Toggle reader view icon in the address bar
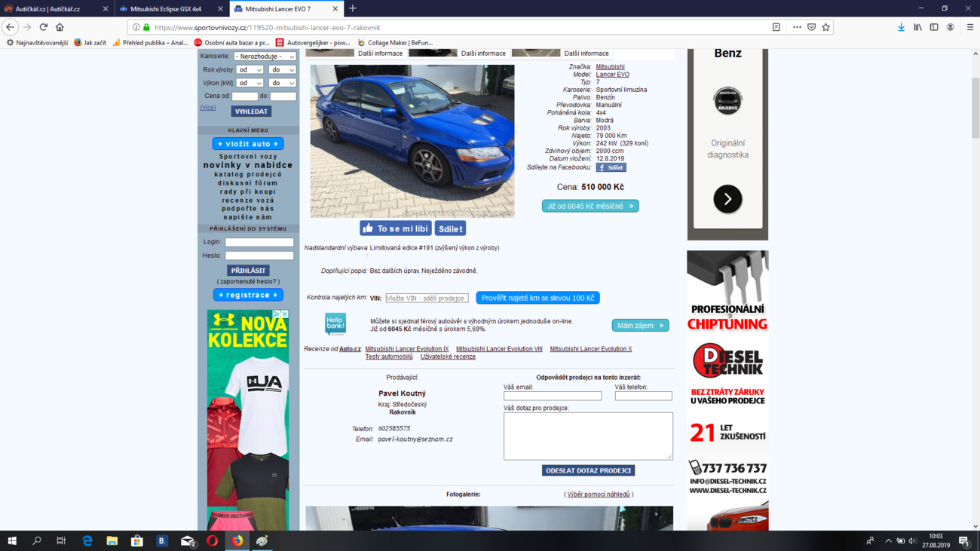 (776, 27)
